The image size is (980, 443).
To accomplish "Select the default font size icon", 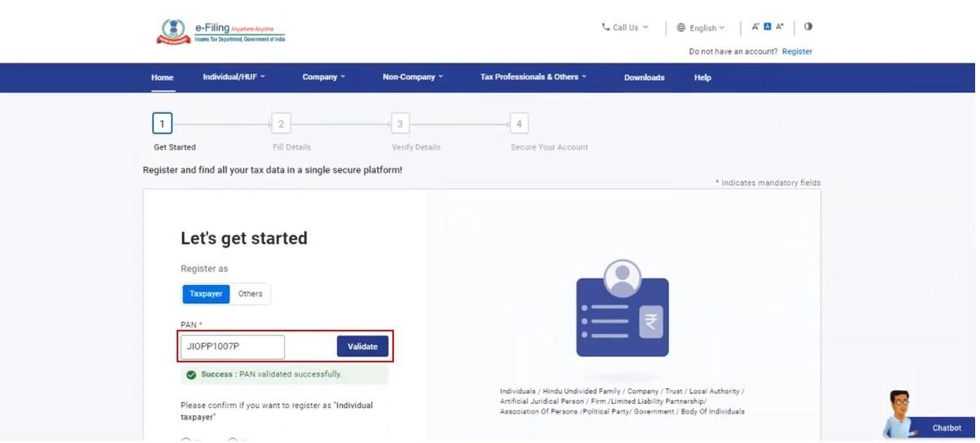I will coord(767,27).
